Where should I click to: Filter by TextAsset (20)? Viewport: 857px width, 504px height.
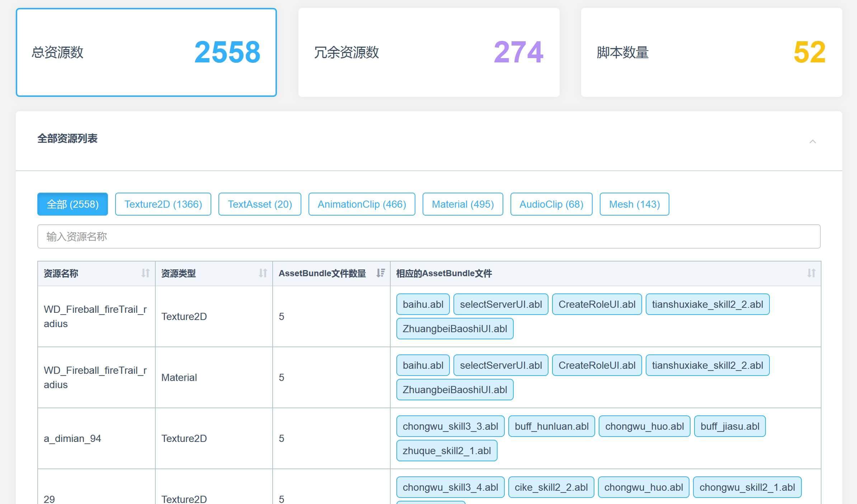tap(260, 204)
